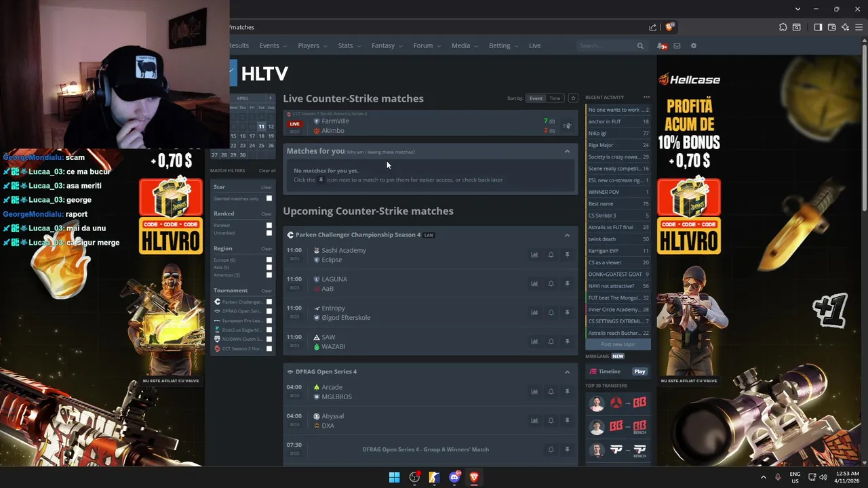Open the Events dropdown menu
Image resolution: width=868 pixels, height=488 pixels.
[x=273, y=45]
